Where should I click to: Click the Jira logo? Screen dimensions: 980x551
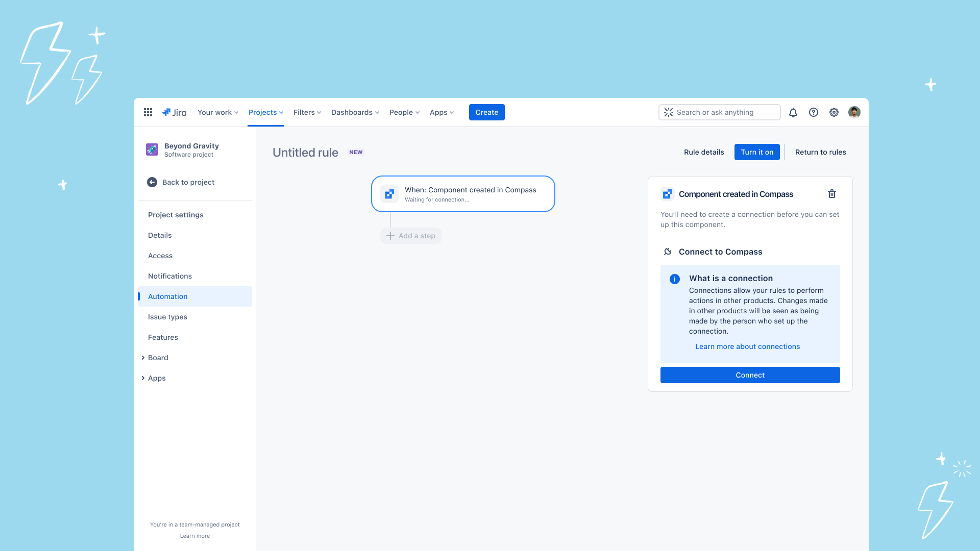[174, 112]
